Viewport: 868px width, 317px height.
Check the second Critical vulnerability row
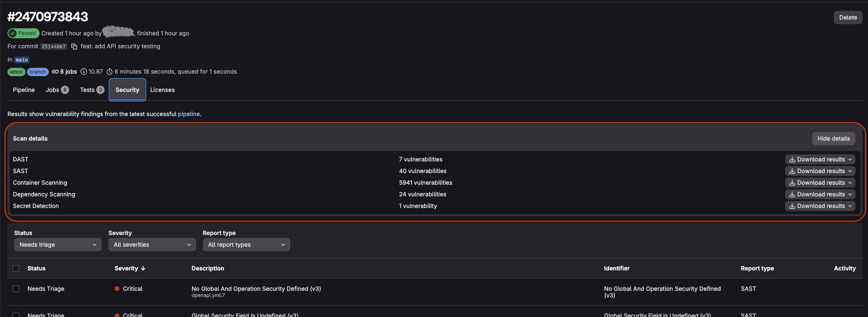click(16, 315)
